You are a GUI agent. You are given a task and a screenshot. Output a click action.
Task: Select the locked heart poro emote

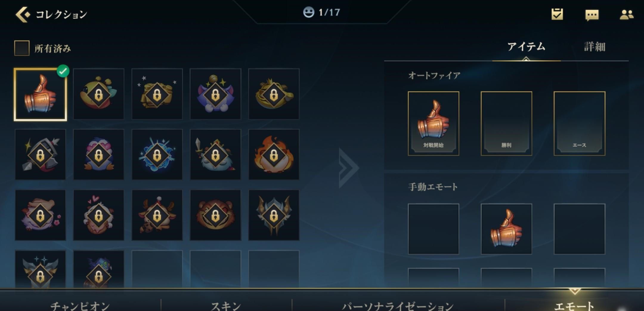pos(99,215)
